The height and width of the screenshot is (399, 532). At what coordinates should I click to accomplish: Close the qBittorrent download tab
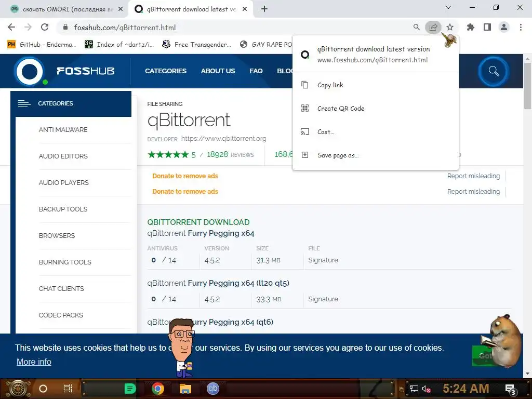pyautogui.click(x=245, y=9)
